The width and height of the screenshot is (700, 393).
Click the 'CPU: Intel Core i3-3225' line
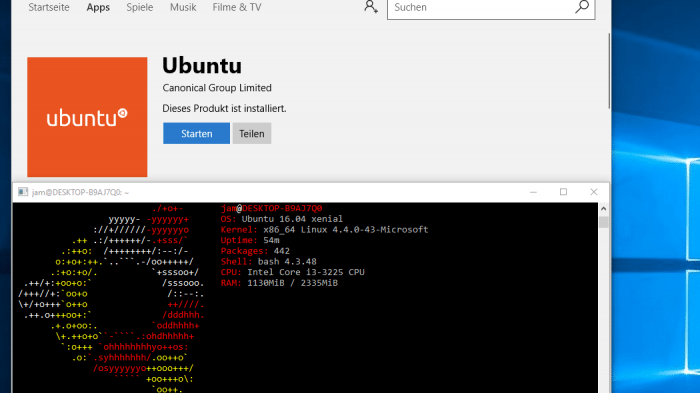(292, 272)
